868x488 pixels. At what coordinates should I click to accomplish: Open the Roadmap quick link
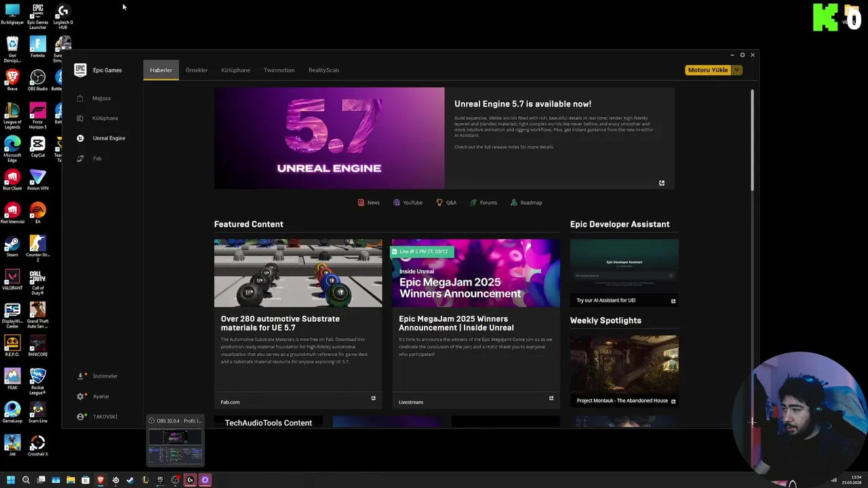pos(526,203)
